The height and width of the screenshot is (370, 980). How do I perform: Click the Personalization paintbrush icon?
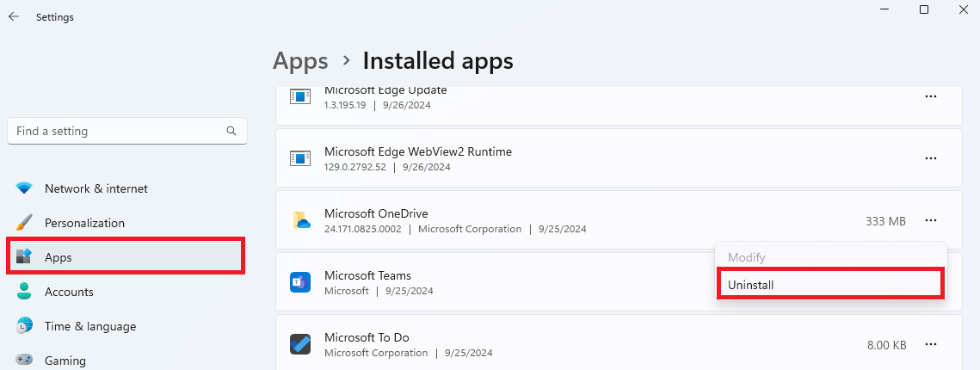(24, 223)
